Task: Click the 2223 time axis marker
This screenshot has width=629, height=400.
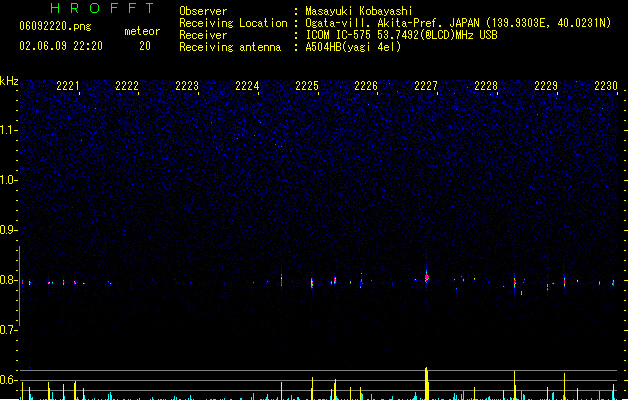Action: click(187, 86)
